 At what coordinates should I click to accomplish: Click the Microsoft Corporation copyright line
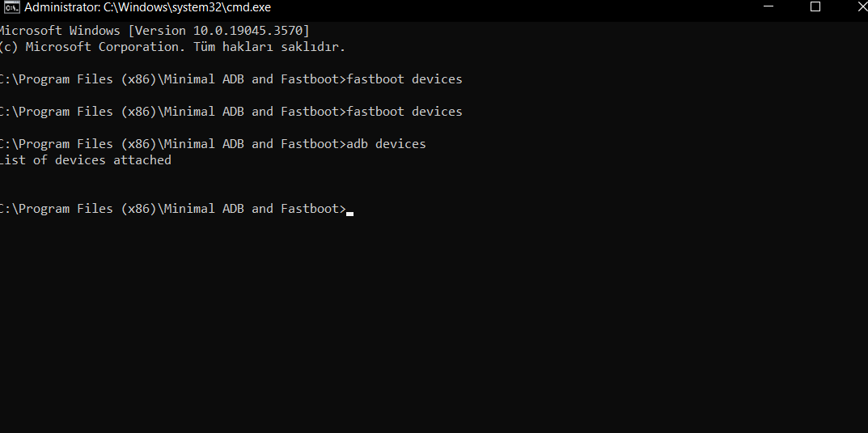click(x=171, y=46)
